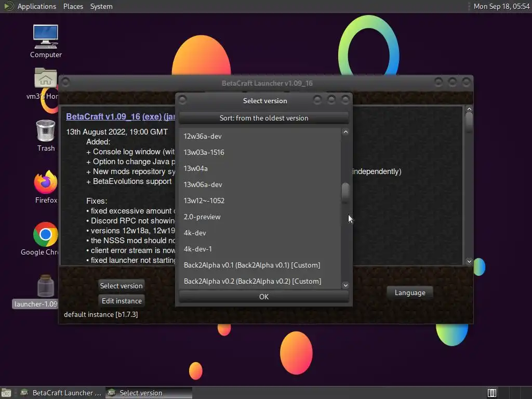Viewport: 532px width, 399px height.
Task: Select version 12w36a-dev in the list
Action: [x=260, y=136]
